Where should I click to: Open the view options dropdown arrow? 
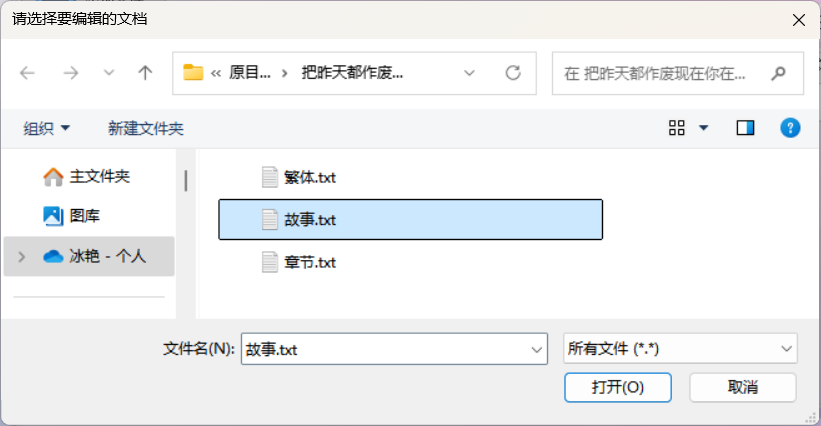point(704,128)
